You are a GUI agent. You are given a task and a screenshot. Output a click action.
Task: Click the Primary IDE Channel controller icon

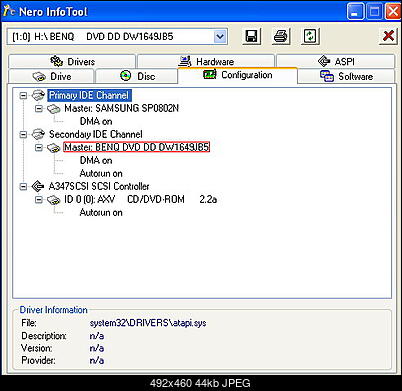tap(38, 96)
